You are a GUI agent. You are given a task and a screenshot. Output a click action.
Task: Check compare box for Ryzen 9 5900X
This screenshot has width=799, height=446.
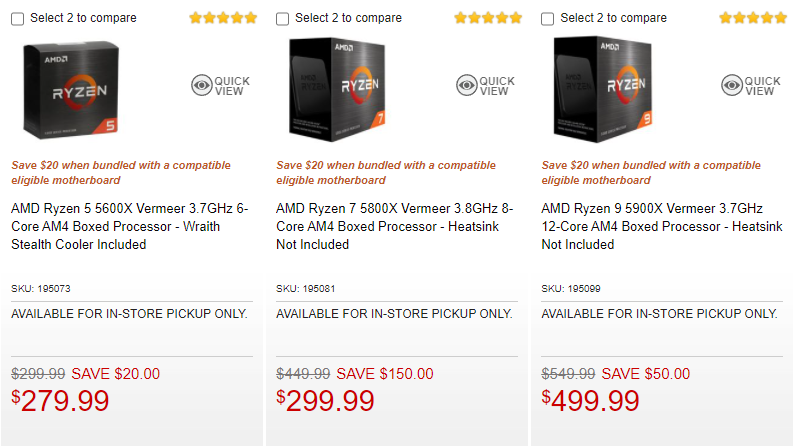(x=548, y=18)
